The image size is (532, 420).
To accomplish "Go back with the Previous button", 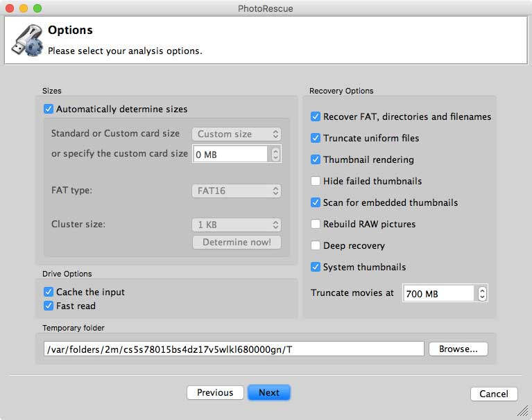I will (215, 392).
